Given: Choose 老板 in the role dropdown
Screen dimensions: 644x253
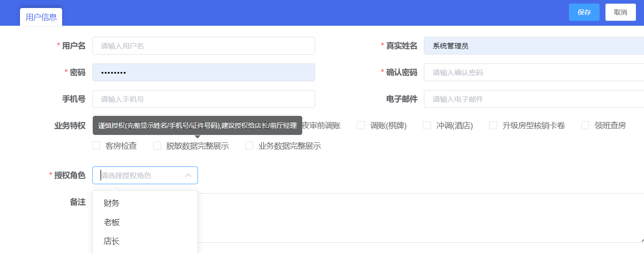Looking at the screenshot, I should coord(111,222).
